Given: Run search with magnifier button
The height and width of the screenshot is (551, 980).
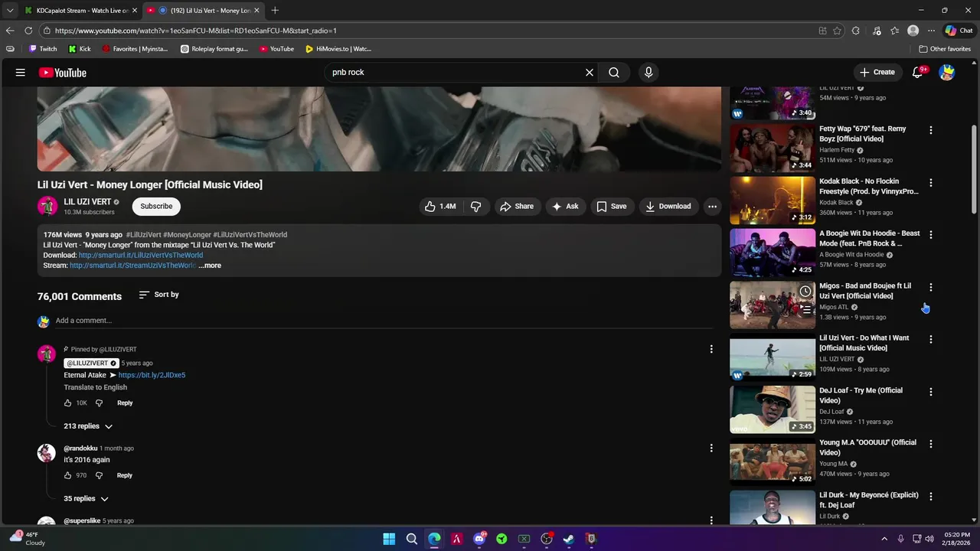Looking at the screenshot, I should tap(614, 73).
